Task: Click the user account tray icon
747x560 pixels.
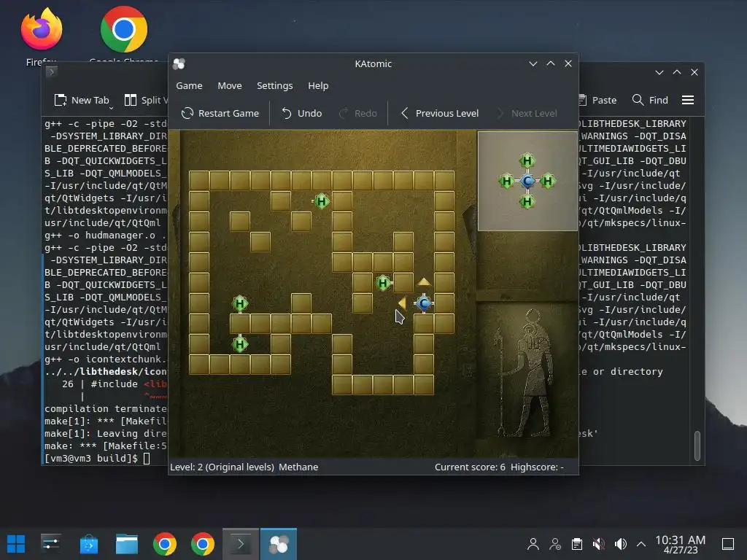Action: (x=533, y=544)
